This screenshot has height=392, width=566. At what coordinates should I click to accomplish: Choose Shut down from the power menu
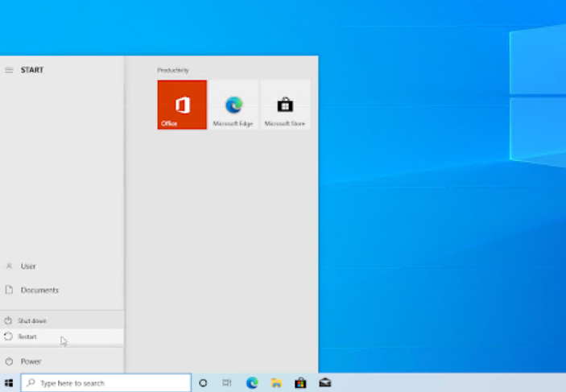pyautogui.click(x=31, y=320)
